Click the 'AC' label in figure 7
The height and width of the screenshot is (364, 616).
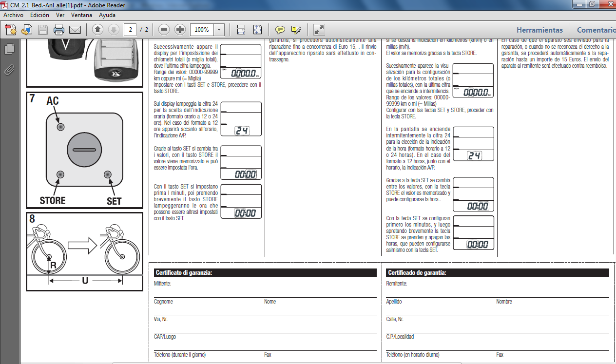tap(53, 101)
